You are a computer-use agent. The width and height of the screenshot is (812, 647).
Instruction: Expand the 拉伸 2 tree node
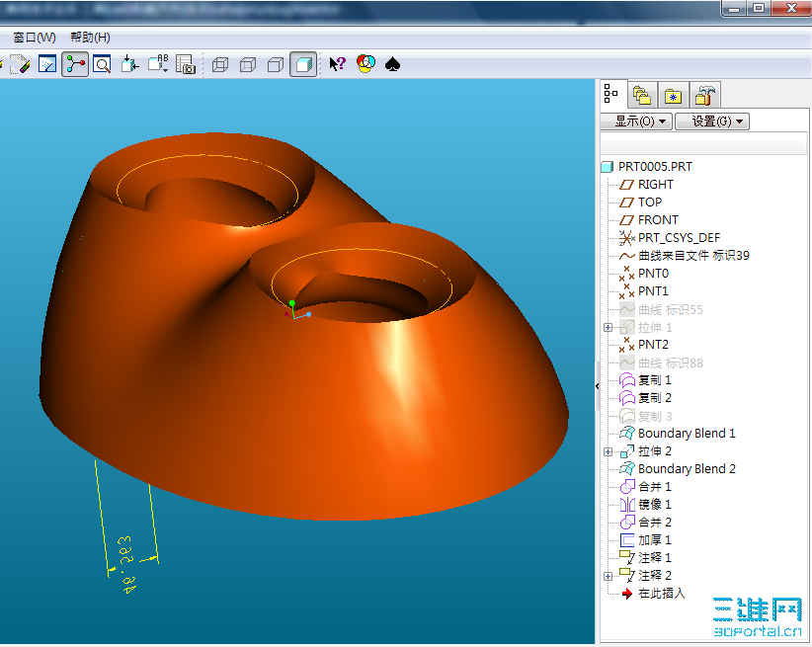pos(609,451)
